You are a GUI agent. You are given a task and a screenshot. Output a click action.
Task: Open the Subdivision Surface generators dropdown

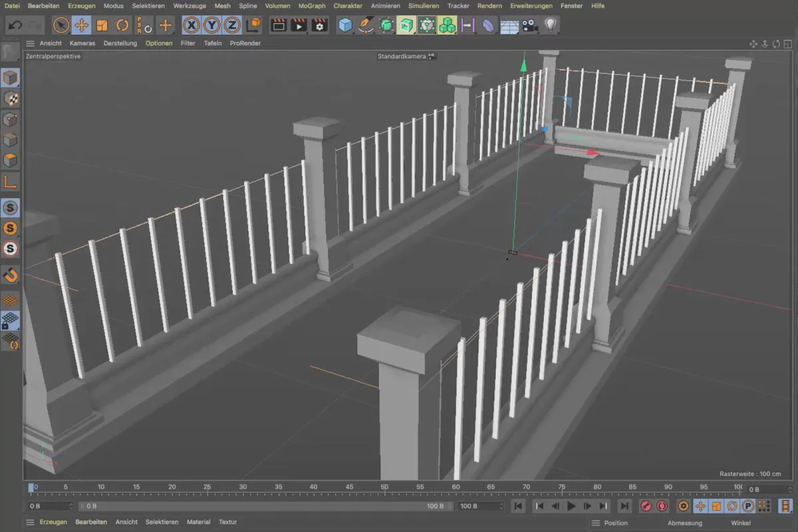coord(386,25)
